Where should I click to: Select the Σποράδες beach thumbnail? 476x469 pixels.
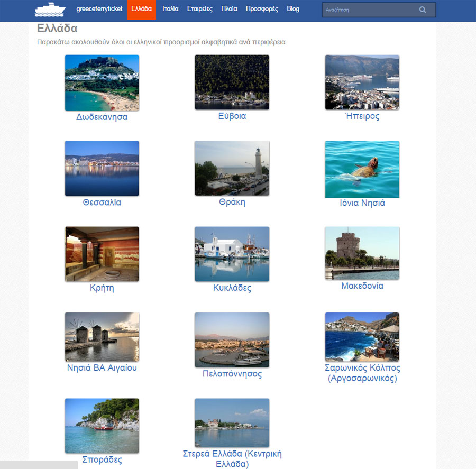102,426
